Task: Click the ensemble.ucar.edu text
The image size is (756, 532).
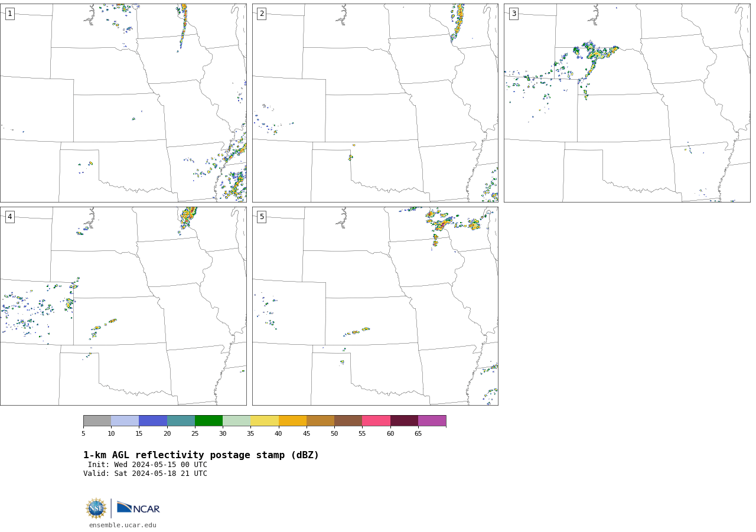Action: coord(123,526)
